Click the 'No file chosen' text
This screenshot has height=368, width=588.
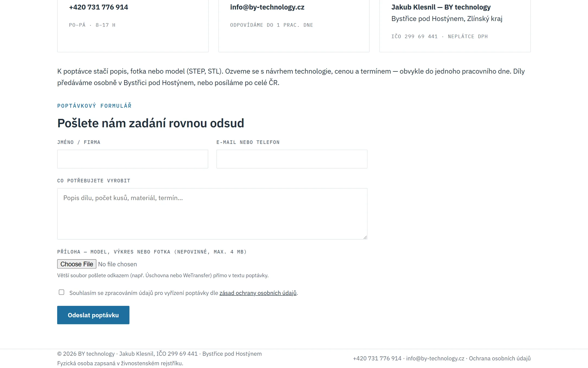tap(117, 264)
